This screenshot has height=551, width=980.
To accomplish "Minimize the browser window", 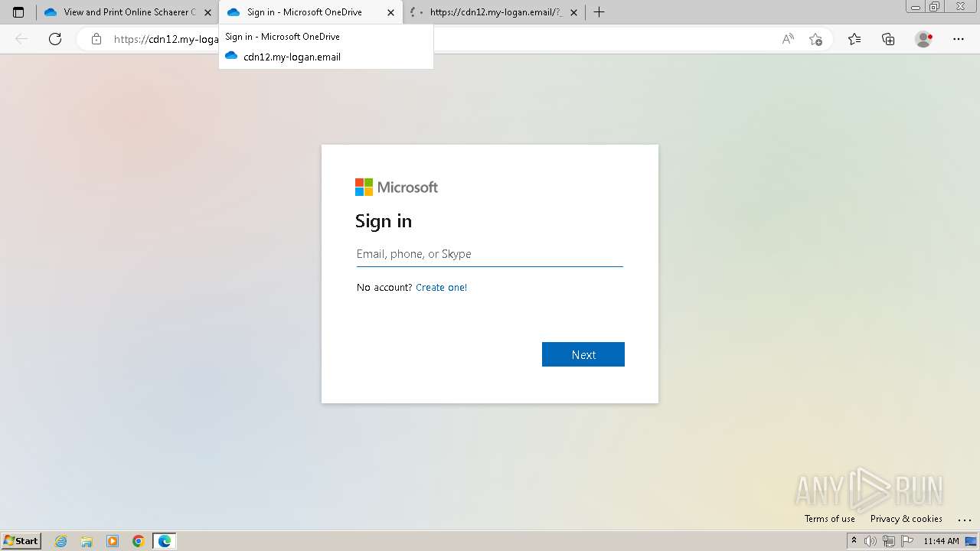I will click(915, 7).
